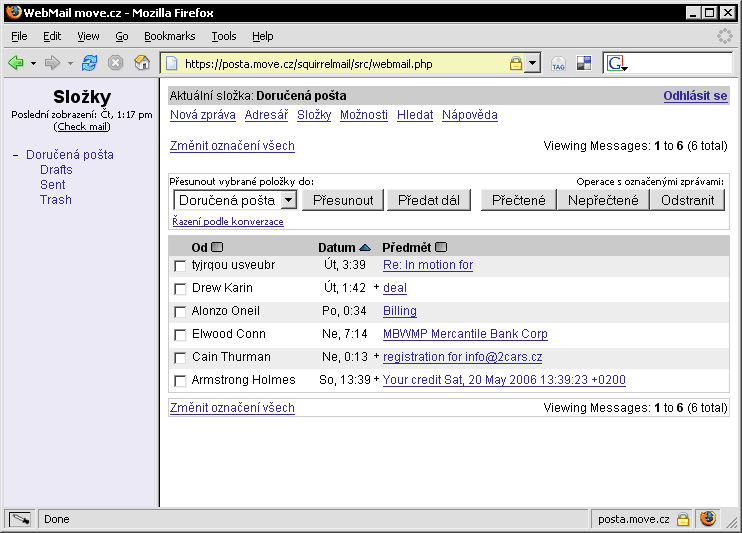Click the Nová zpráva link
Screen dimensions: 742x533
[203, 115]
